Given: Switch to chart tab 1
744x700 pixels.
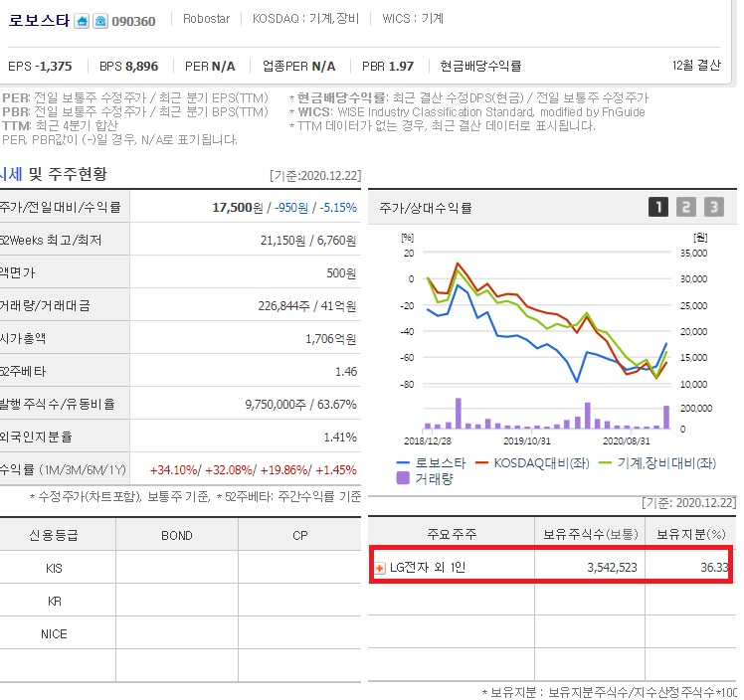Looking at the screenshot, I should click(658, 207).
